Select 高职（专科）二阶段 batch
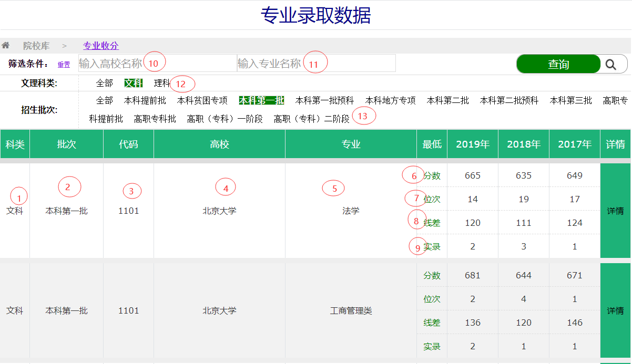Screen dimensions: 632x364 click(x=311, y=119)
